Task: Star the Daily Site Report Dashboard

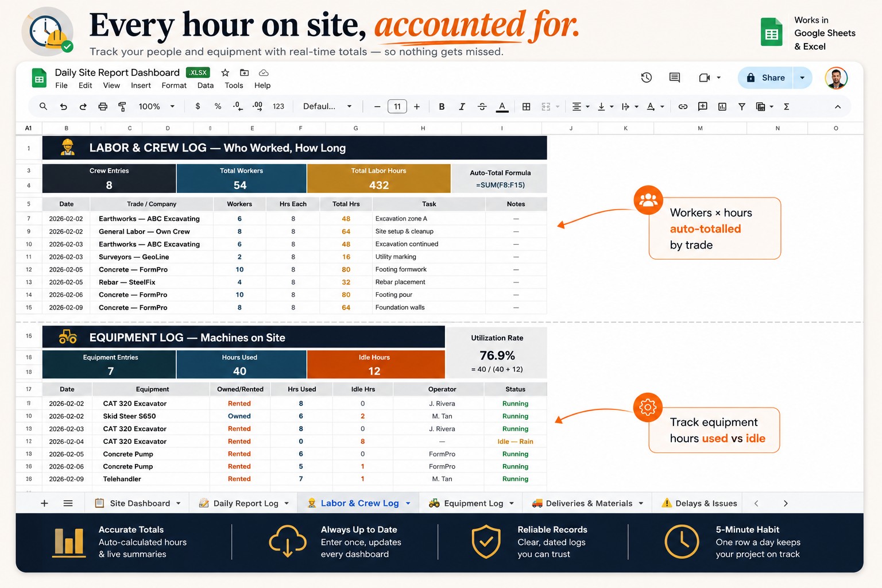Action: point(225,72)
